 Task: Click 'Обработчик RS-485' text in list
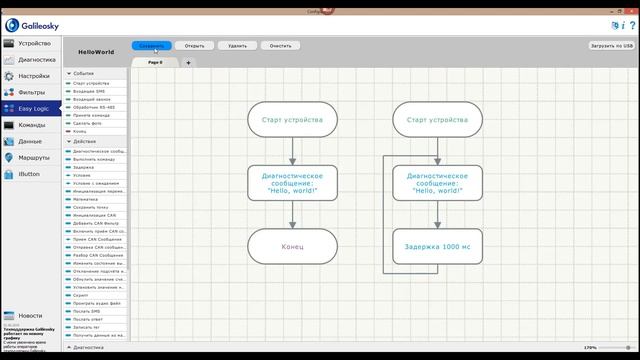[94, 107]
